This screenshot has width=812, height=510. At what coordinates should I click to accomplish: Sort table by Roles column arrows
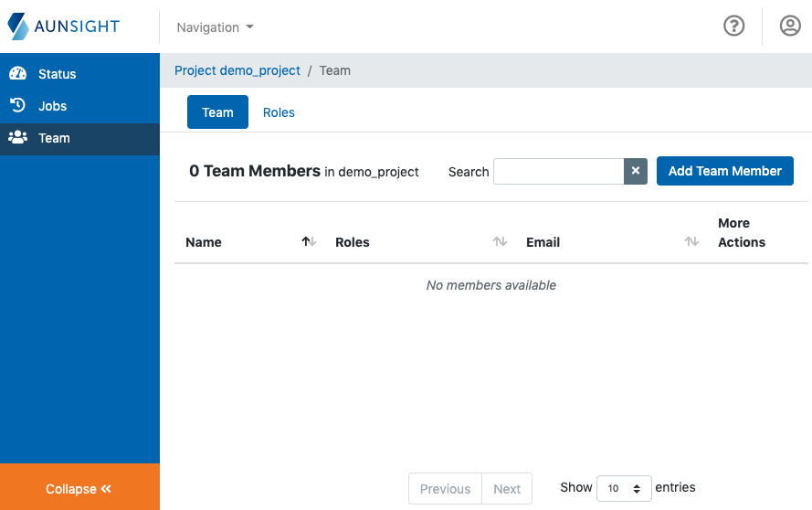(500, 242)
